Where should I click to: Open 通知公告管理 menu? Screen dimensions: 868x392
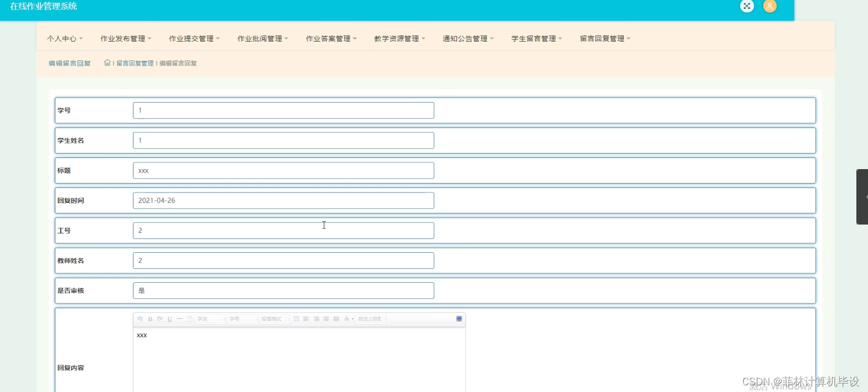(x=469, y=39)
